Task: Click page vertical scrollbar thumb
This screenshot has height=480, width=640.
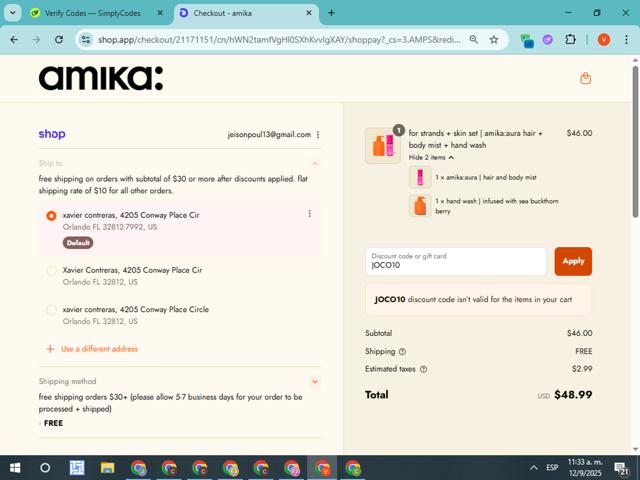Action: coord(635,141)
